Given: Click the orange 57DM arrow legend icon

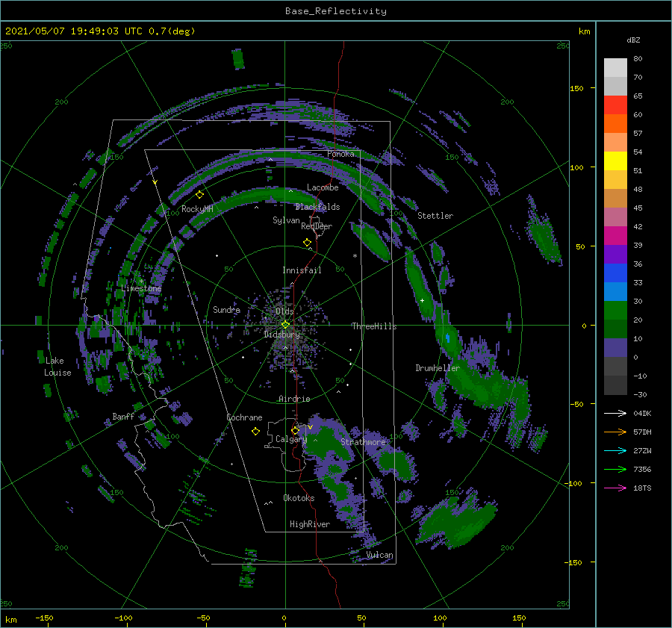Looking at the screenshot, I should coord(615,432).
